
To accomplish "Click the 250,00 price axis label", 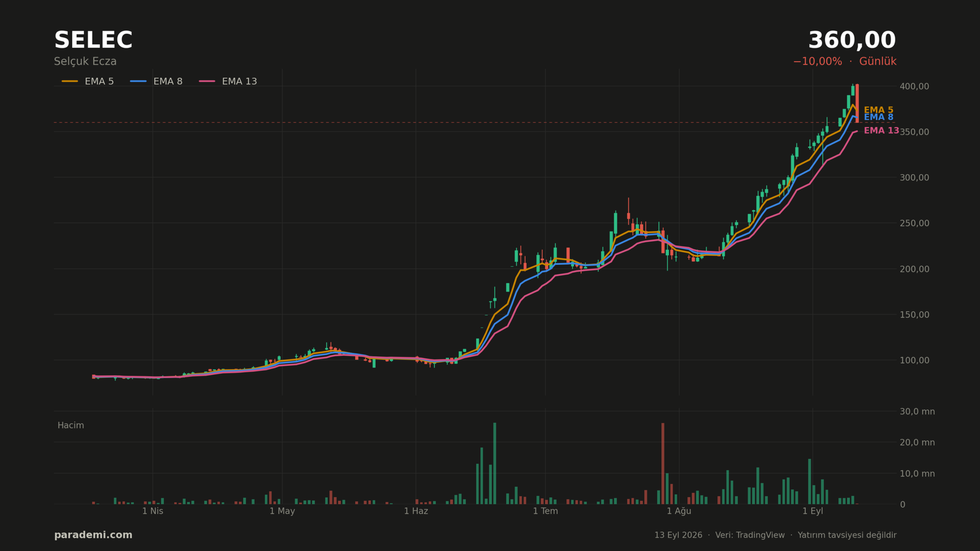I will coord(914,223).
